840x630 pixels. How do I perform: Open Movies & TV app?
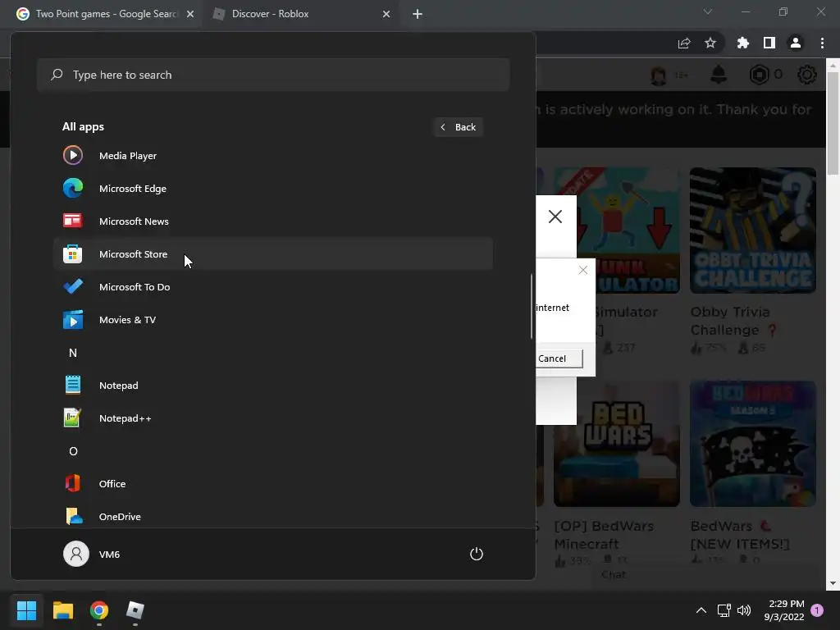[x=272, y=320]
